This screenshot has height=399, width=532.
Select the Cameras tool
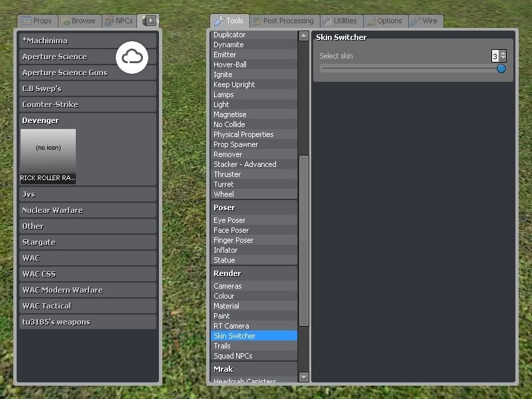click(x=254, y=286)
